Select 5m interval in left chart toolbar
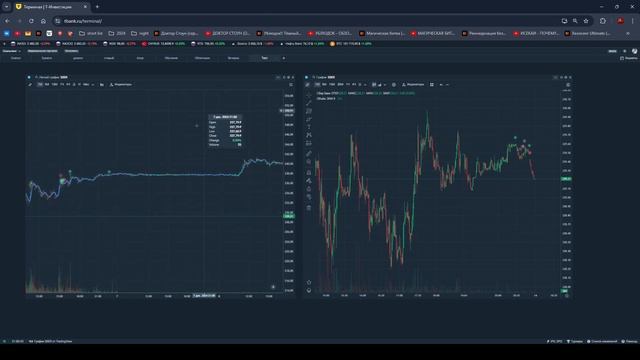 (x=47, y=84)
